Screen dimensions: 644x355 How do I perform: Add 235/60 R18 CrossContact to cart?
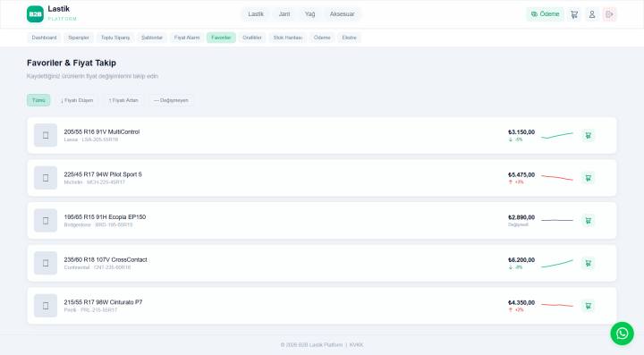click(589, 263)
